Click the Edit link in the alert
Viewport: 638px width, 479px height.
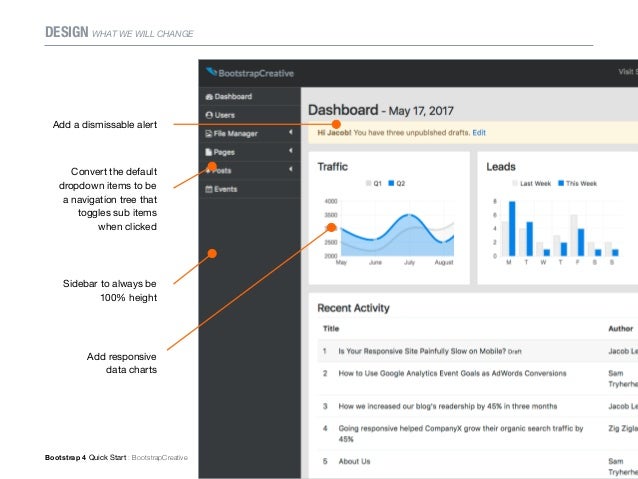tap(479, 133)
